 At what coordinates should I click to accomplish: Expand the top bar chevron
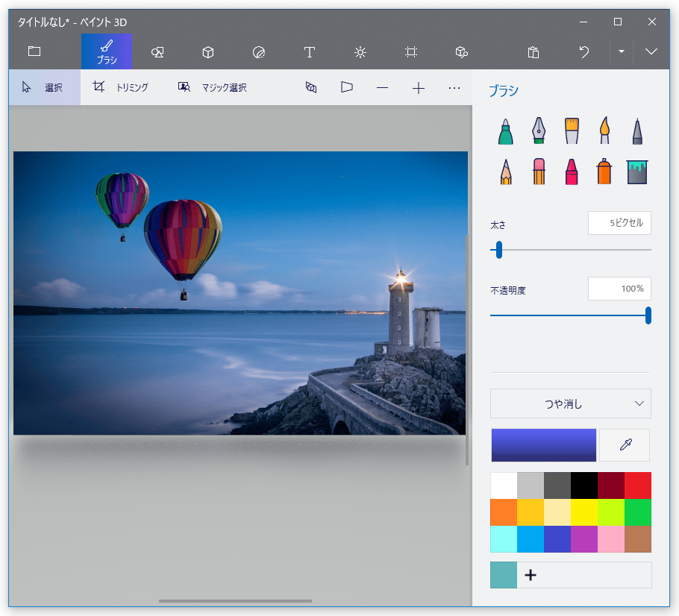click(x=651, y=51)
